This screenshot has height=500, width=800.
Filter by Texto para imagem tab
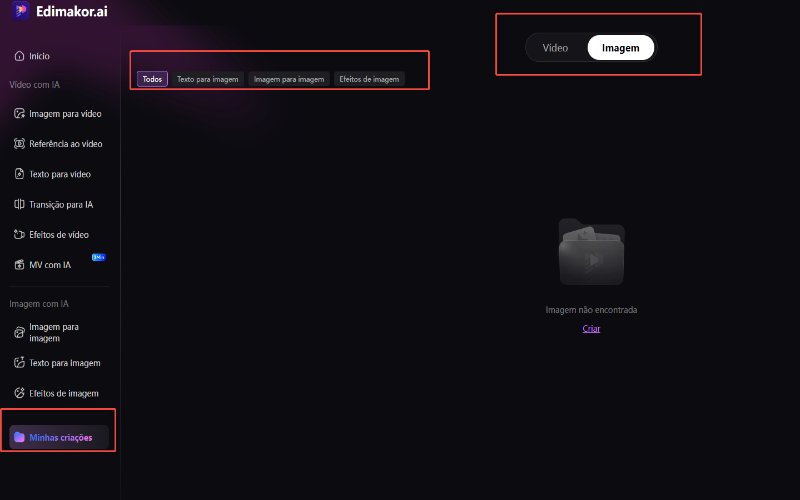tap(208, 79)
